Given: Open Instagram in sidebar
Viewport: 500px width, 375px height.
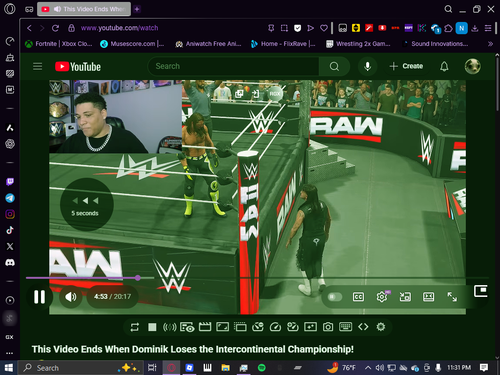Looking at the screenshot, I should (x=10, y=214).
